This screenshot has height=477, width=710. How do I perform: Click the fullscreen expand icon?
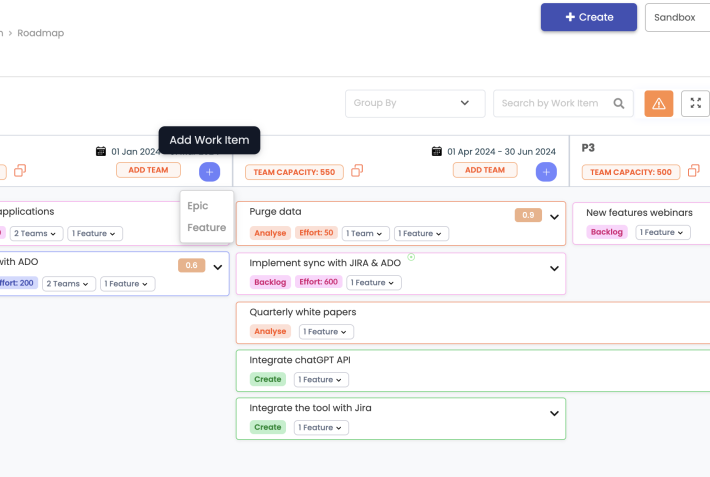(x=695, y=103)
